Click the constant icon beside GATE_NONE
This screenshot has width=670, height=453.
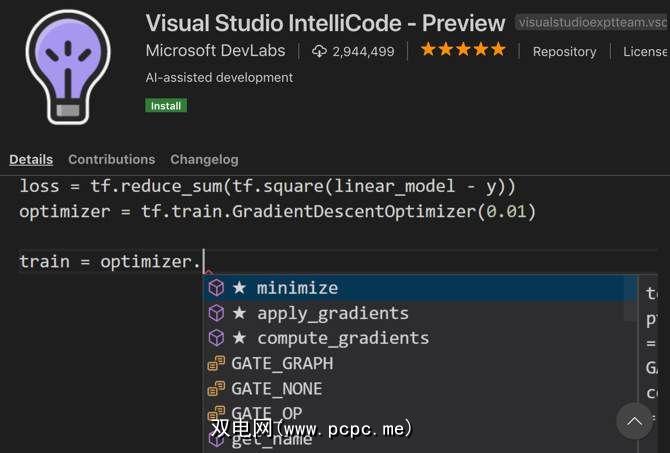click(x=216, y=388)
